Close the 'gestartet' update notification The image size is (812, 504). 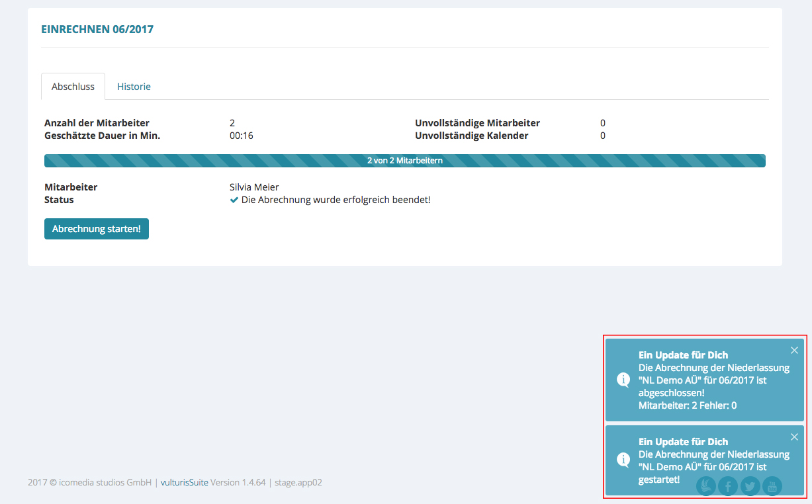(x=794, y=437)
